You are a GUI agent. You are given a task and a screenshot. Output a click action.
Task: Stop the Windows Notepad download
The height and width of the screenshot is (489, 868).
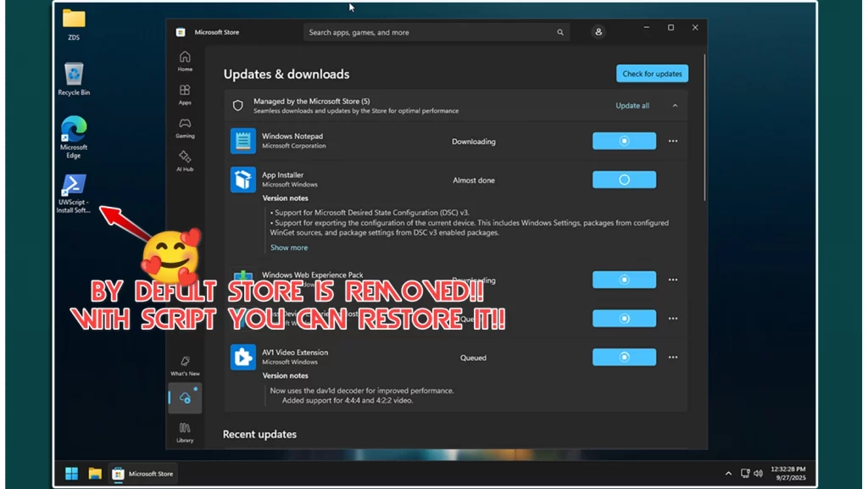[x=624, y=142]
